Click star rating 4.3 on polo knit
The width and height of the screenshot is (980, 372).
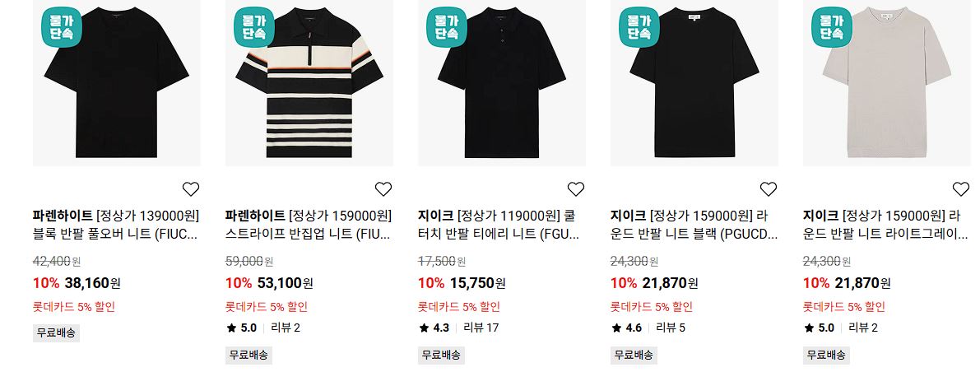point(434,328)
